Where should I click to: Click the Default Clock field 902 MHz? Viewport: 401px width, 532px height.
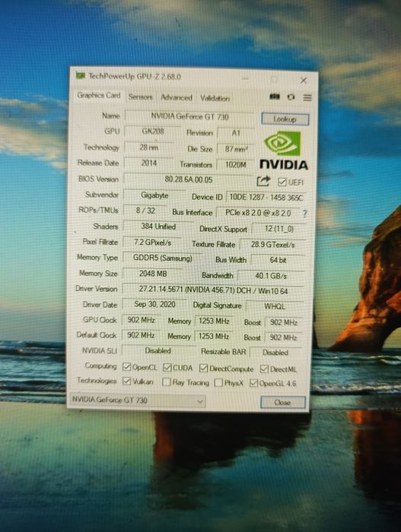[141, 335]
